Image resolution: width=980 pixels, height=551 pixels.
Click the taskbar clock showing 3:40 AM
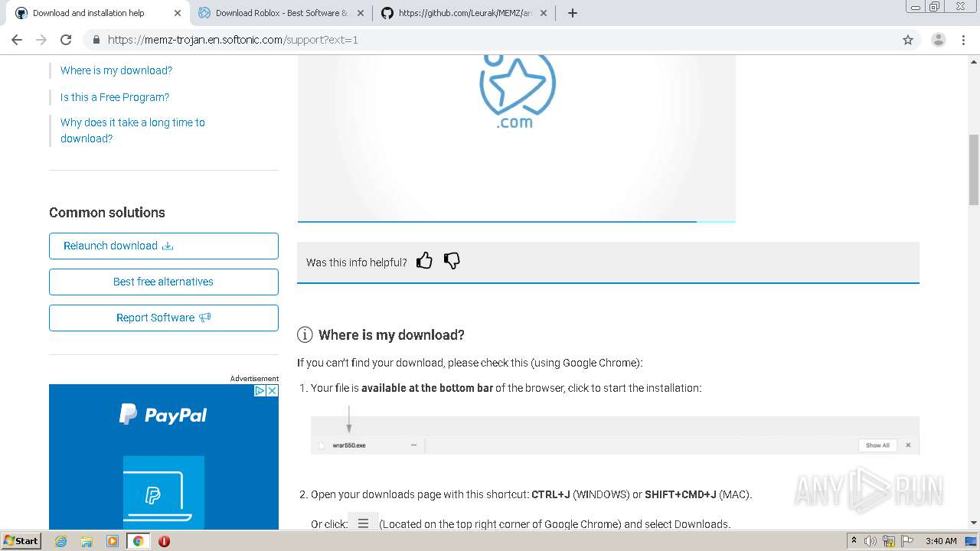(x=940, y=541)
